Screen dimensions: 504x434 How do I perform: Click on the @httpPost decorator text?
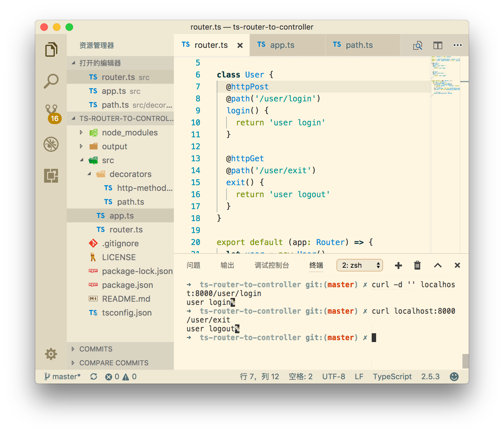[247, 87]
